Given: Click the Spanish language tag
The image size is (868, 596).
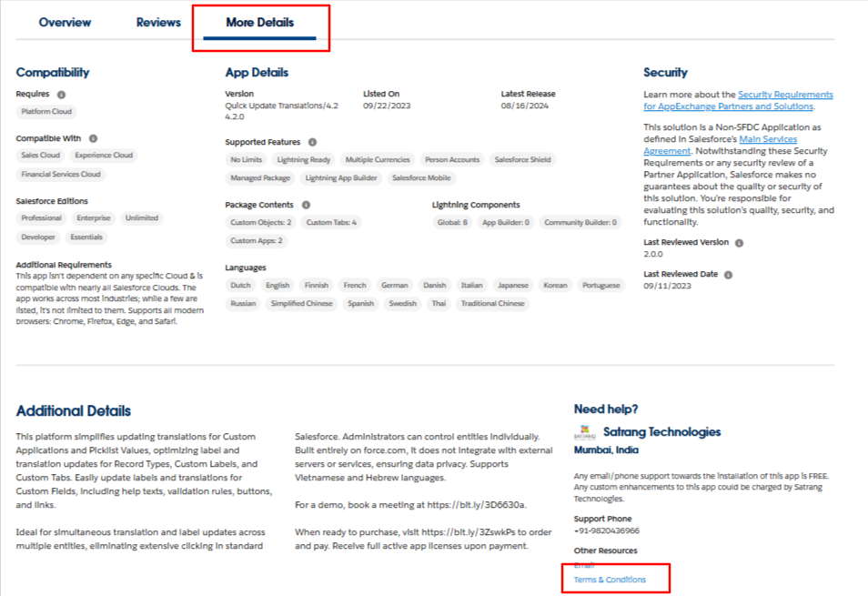Looking at the screenshot, I should coord(361,304).
